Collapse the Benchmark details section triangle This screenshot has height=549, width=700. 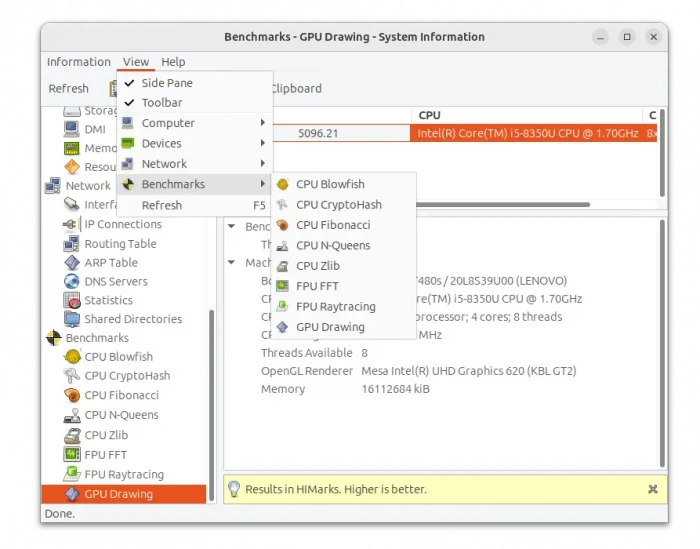pos(232,226)
